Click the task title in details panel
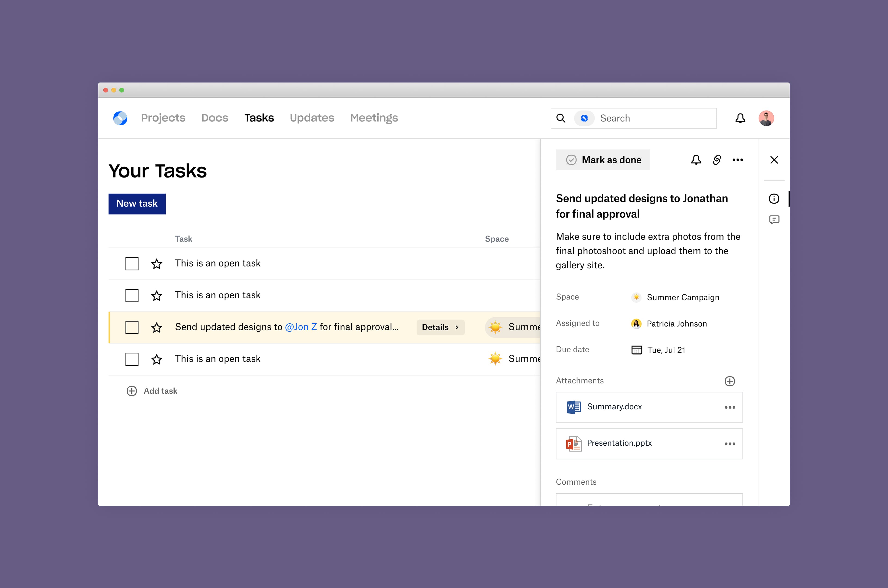Viewport: 888px width, 588px height. click(642, 206)
